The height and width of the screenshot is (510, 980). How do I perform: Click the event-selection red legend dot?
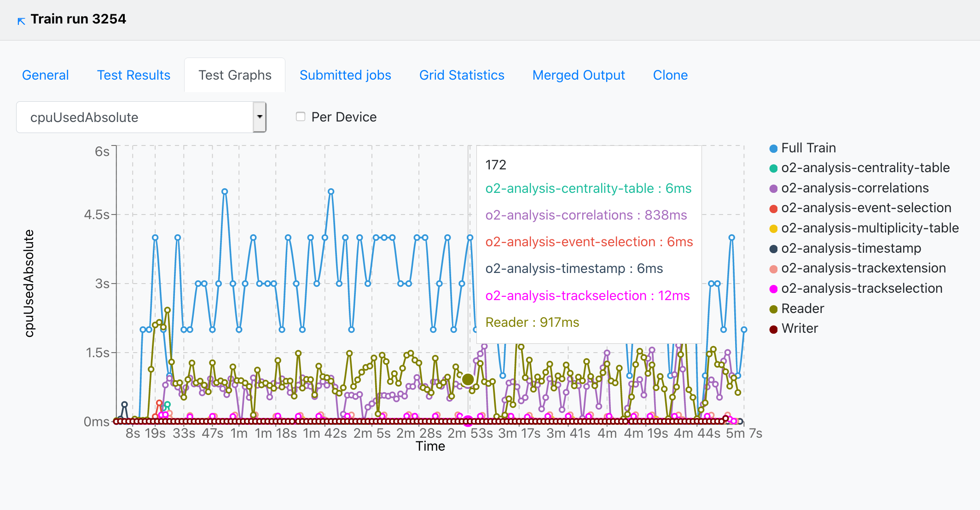pyautogui.click(x=773, y=209)
